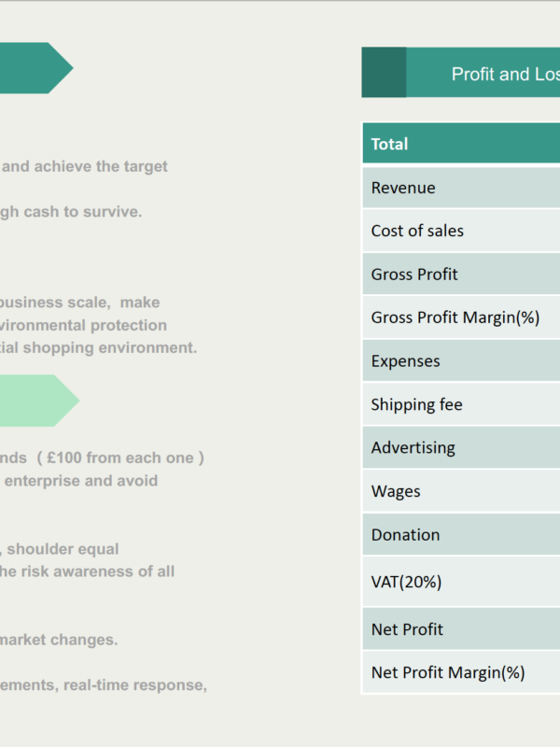Select the 'real-time response' text line
This screenshot has height=747, width=560.
[104, 685]
